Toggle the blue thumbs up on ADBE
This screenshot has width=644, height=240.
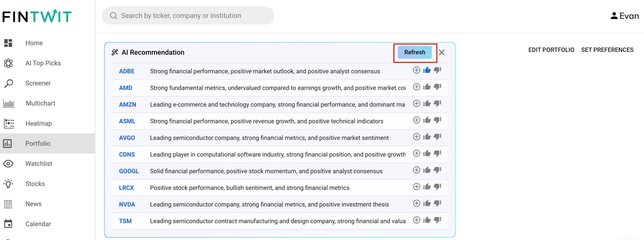427,70
